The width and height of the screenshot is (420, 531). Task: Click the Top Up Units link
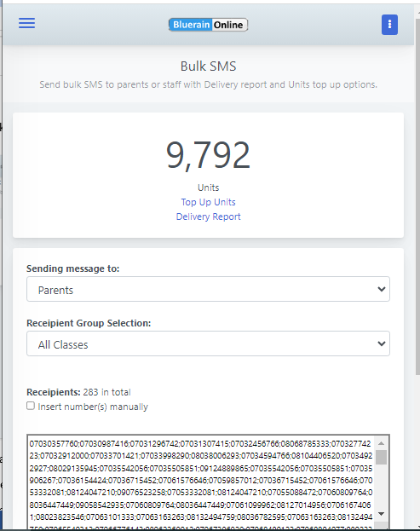click(208, 202)
